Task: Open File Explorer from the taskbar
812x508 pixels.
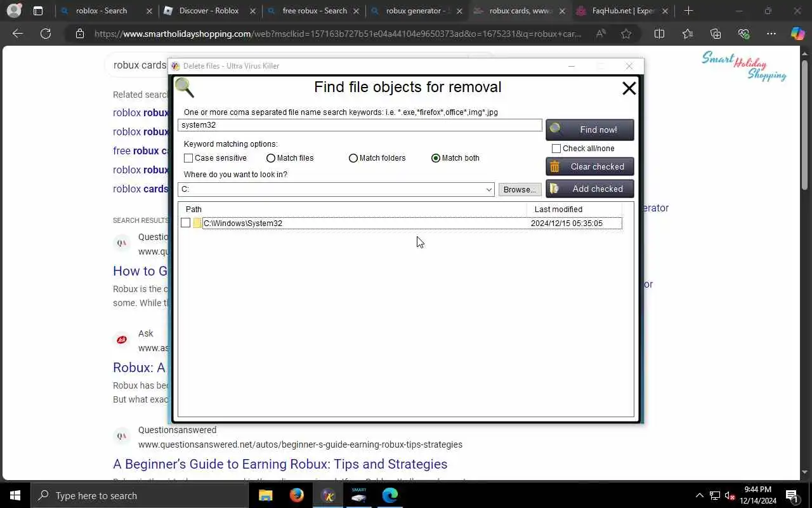Action: [266, 495]
